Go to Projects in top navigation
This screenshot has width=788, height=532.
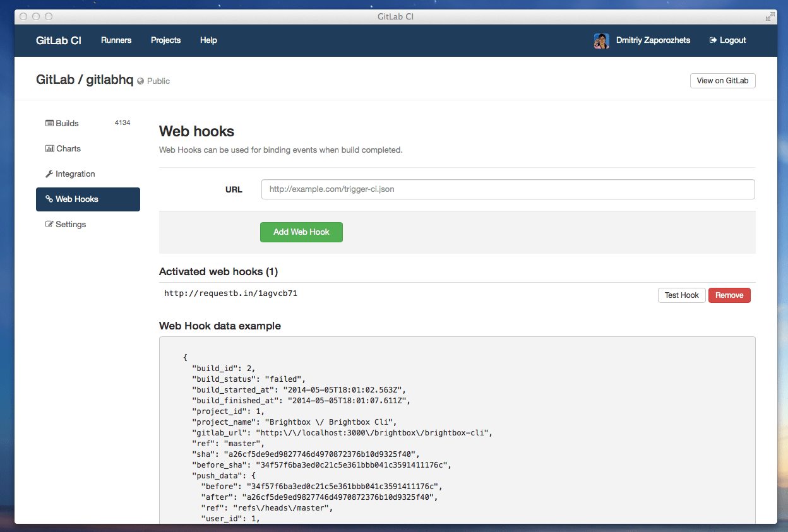(165, 40)
